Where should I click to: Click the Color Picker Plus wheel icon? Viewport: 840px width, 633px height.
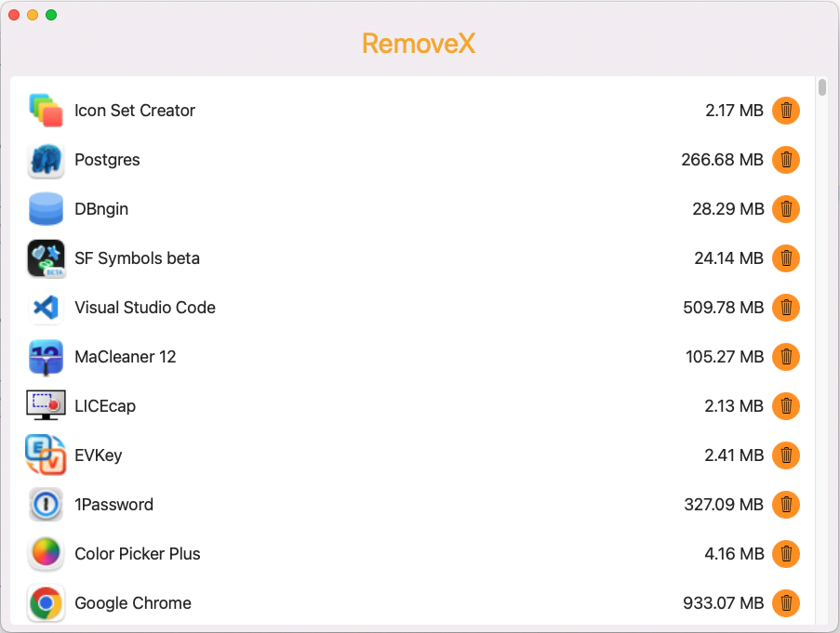coord(47,553)
